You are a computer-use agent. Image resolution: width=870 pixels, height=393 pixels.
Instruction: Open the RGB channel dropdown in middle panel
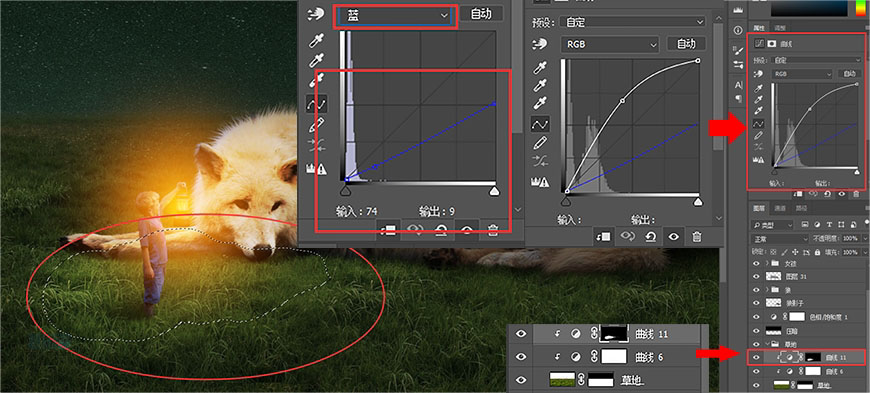pyautogui.click(x=610, y=44)
